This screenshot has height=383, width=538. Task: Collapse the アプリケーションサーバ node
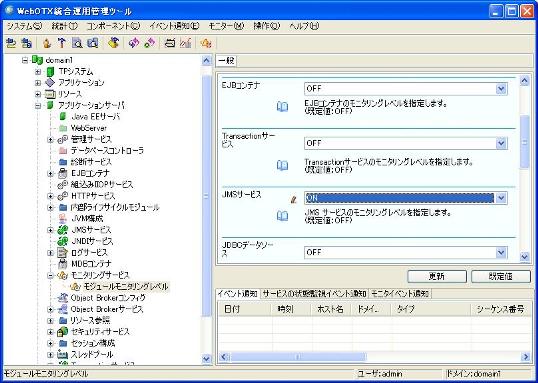(38, 105)
